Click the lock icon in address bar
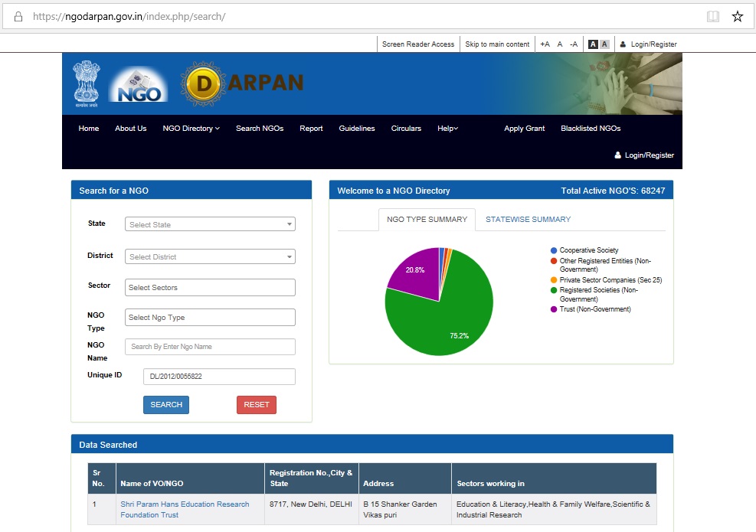Viewport: 756px width, 532px height. click(18, 17)
